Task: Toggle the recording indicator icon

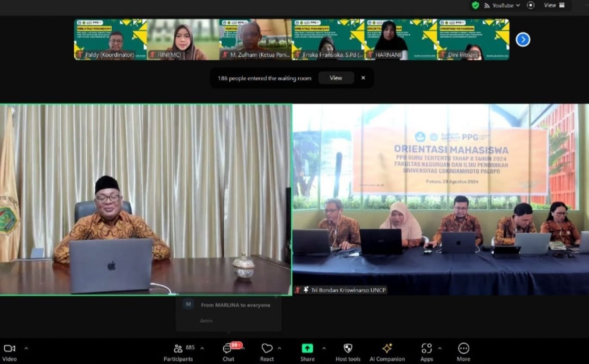Action: 531,5
